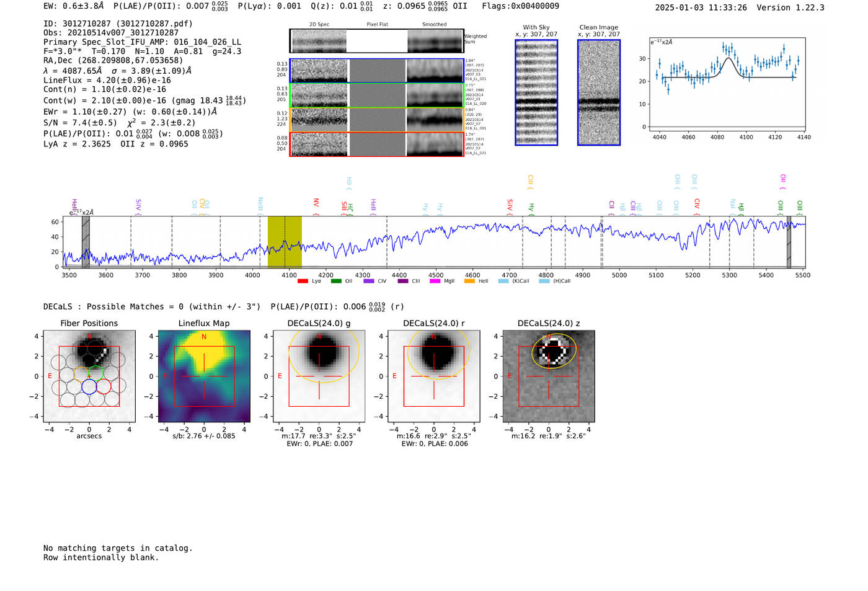Screen dimensions: 868x591
Task: Select the HeII orange legend swatch
Action: coord(469,281)
